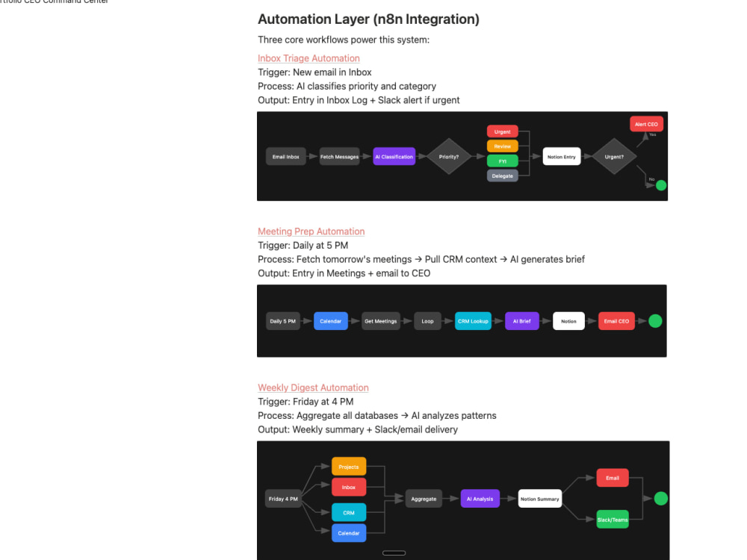Image resolution: width=747 pixels, height=560 pixels.
Task: Click the red Email node in digest diagram
Action: [x=613, y=478]
